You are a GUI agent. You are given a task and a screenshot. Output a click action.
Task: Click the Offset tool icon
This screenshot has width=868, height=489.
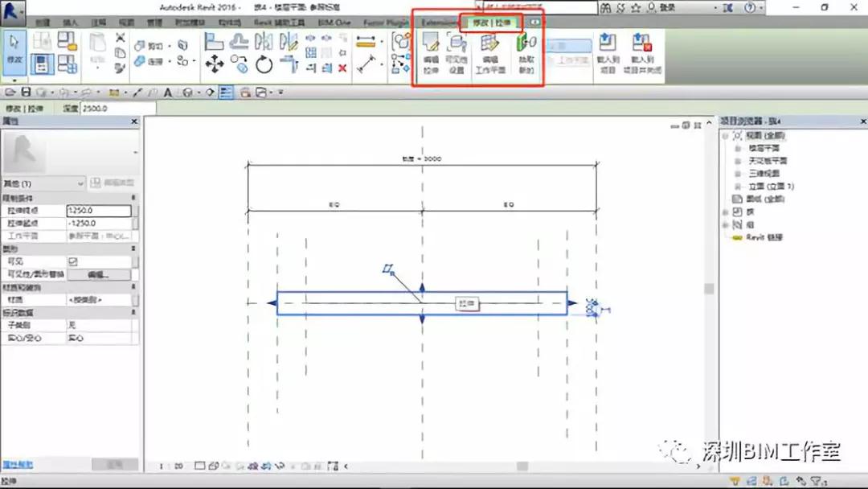pos(239,41)
